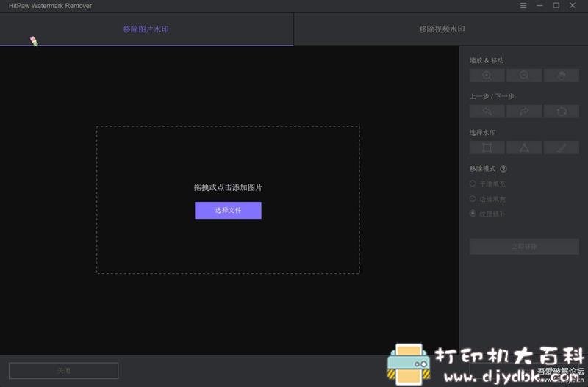Screen dimensions: 588x387
Task: Switch to the 移除图片水印 tab
Action: (x=146, y=29)
